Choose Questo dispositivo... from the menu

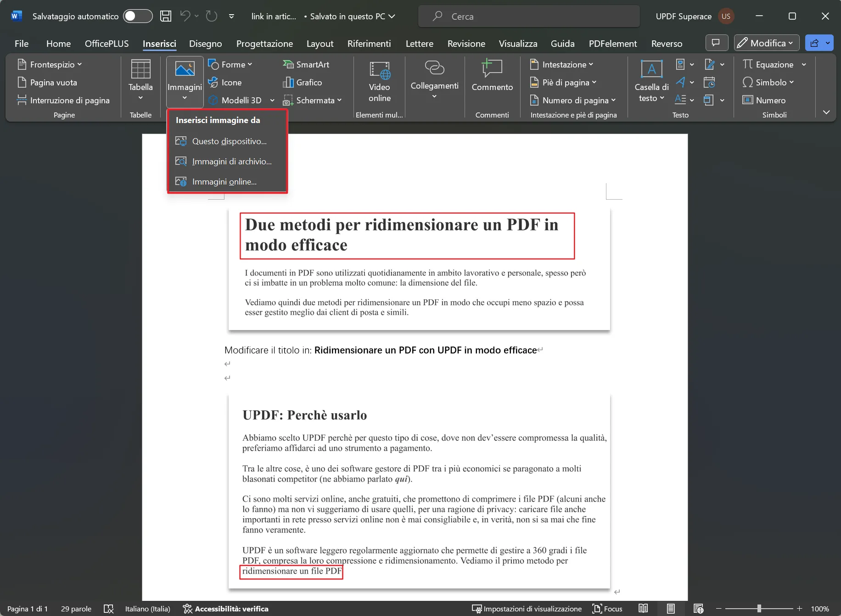click(227, 141)
